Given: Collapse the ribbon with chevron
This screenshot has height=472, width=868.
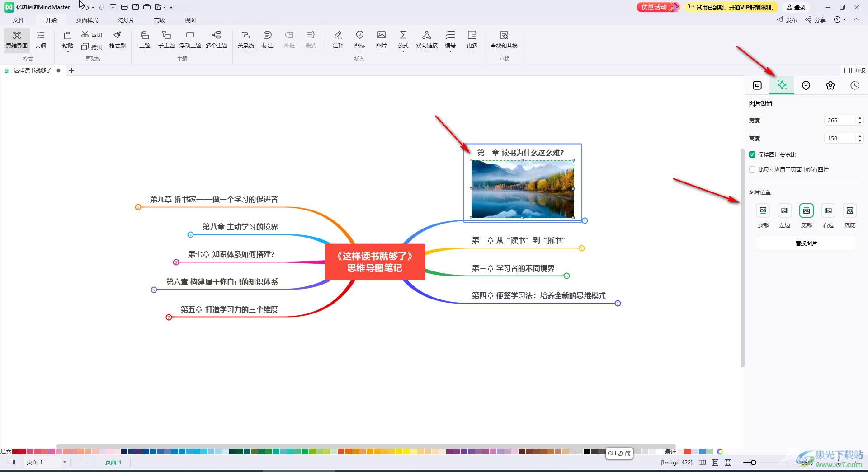Looking at the screenshot, I should click(856, 19).
